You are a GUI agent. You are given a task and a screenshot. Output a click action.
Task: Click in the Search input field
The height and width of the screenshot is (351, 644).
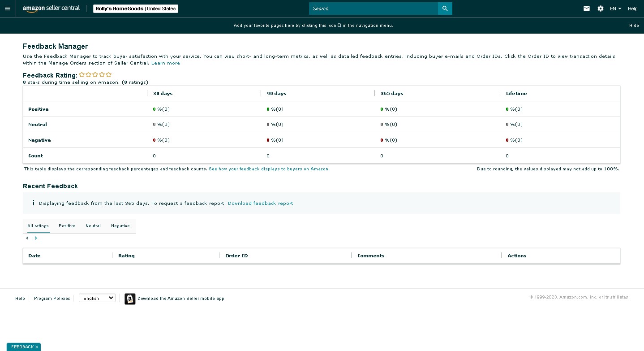tap(374, 9)
